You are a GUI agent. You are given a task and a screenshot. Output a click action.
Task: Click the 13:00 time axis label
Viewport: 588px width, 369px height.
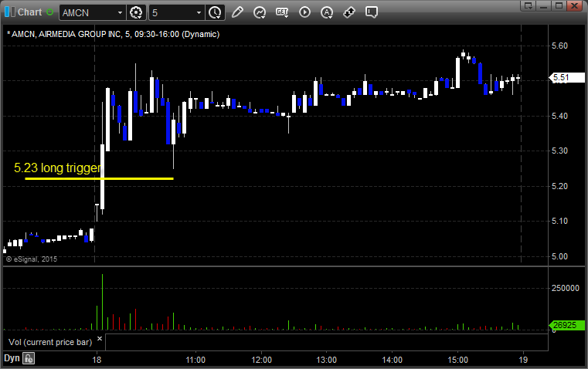[327, 360]
